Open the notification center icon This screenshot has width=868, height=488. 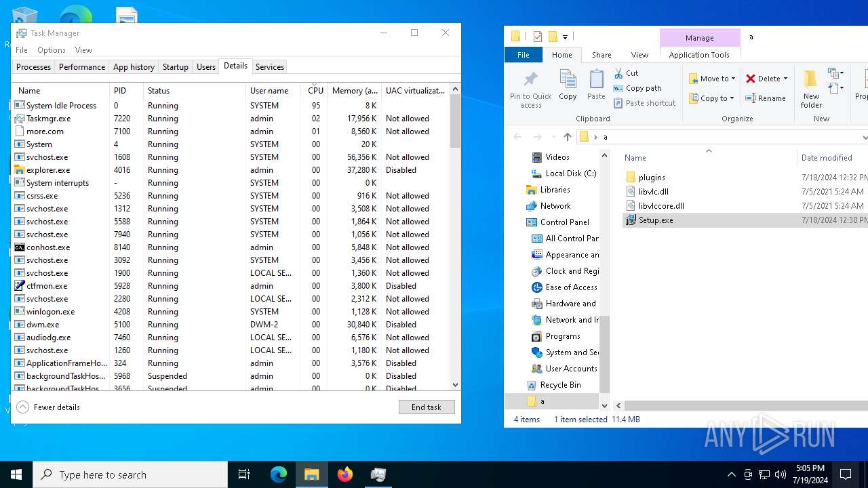(846, 474)
